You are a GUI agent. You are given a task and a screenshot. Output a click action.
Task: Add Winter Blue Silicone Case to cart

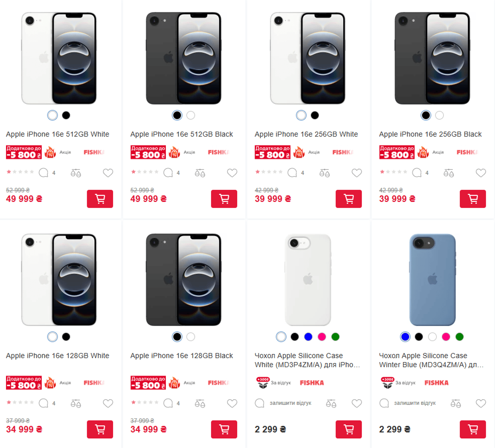point(473,430)
